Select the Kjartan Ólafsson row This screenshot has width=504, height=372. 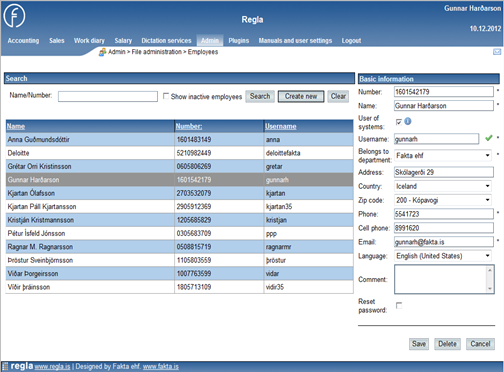(179, 193)
